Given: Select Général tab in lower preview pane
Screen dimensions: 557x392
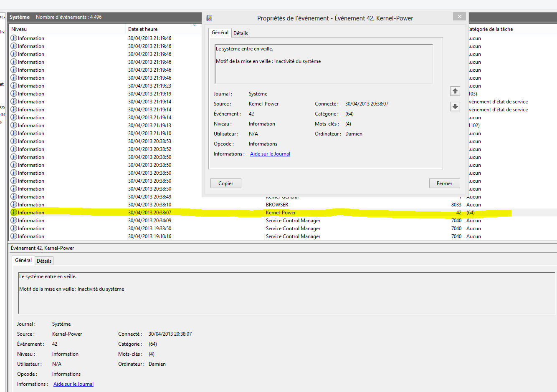Looking at the screenshot, I should [x=23, y=260].
